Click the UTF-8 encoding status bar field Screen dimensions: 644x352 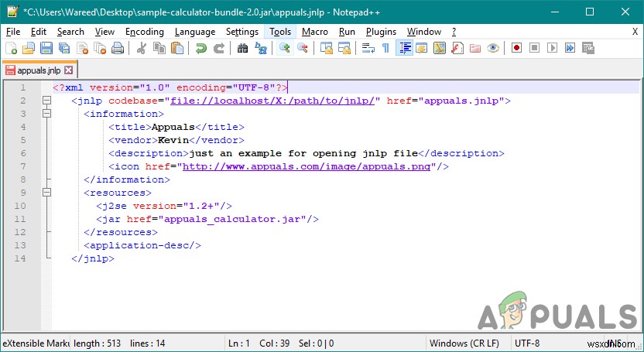(527, 343)
